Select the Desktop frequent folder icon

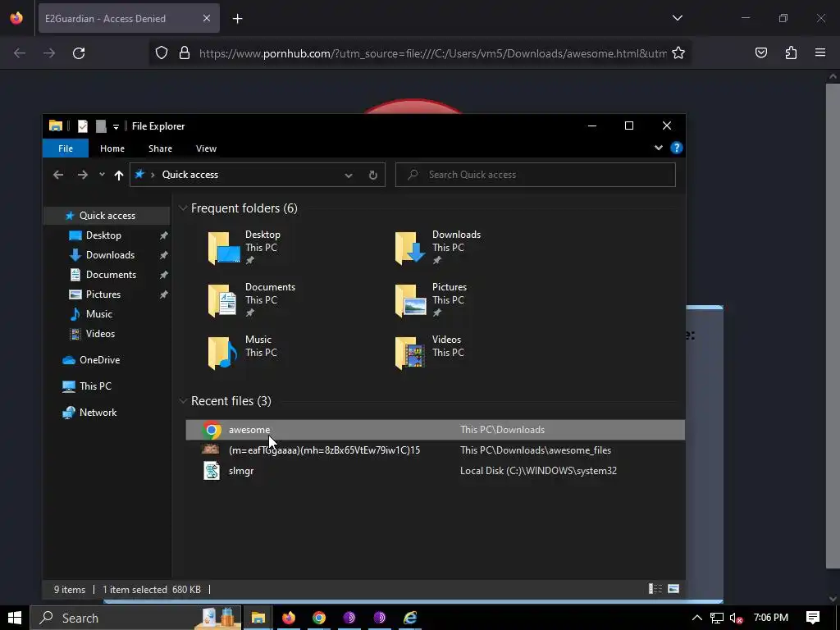[x=224, y=248]
